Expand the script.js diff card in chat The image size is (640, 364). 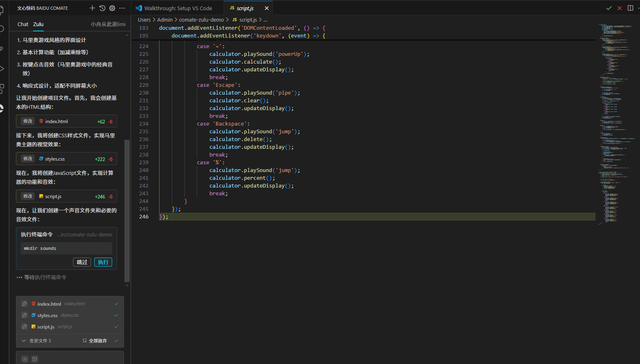coord(67,196)
